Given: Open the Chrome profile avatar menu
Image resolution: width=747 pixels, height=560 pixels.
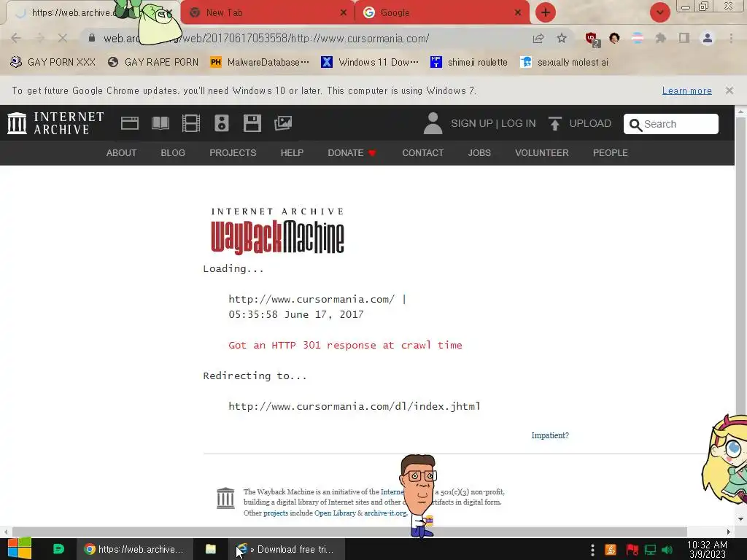Looking at the screenshot, I should coord(708,38).
